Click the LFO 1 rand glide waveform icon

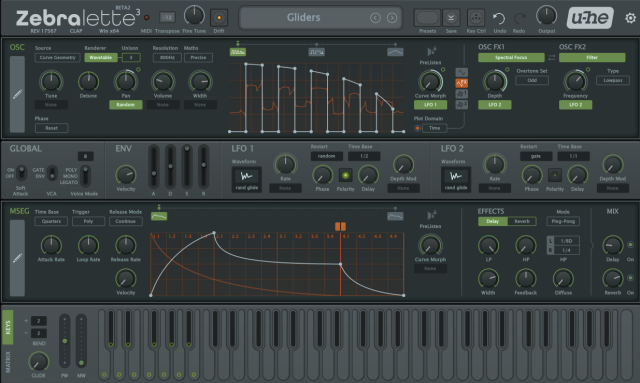pos(247,176)
